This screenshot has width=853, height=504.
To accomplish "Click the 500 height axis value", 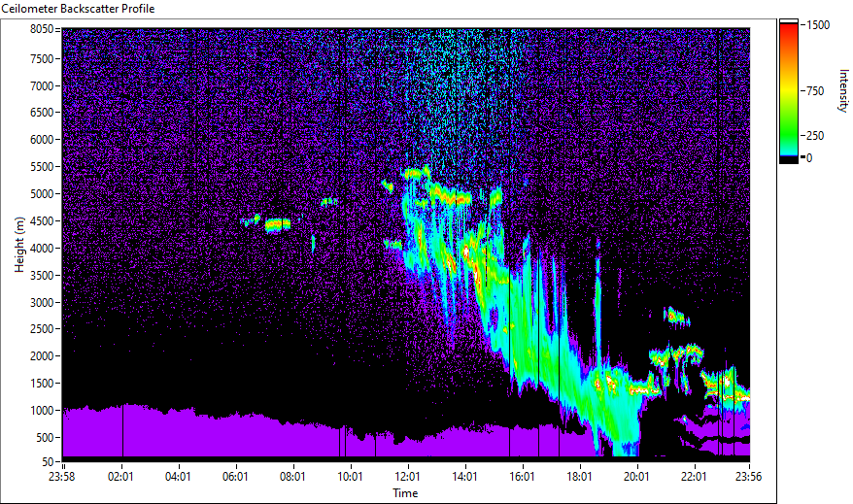I will click(x=45, y=438).
